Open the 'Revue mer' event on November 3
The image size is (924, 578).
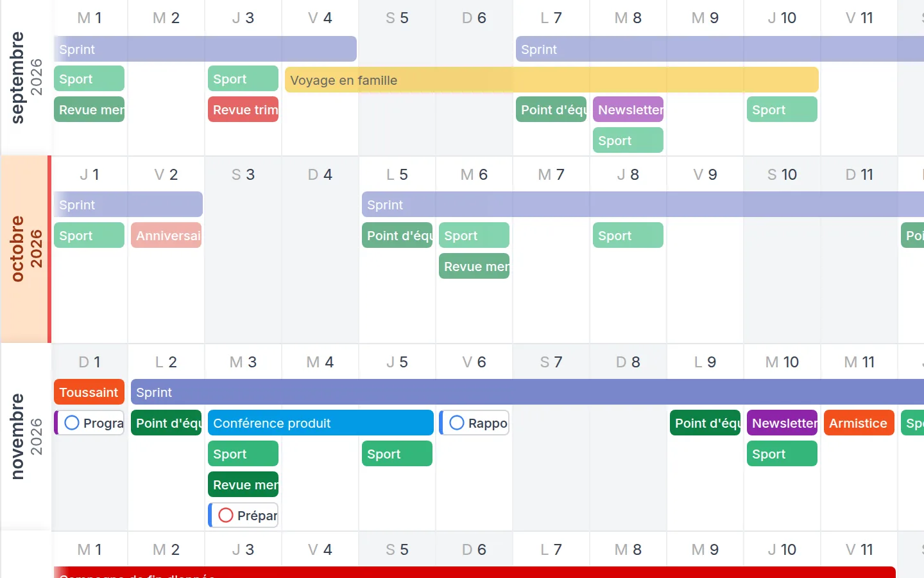point(243,484)
